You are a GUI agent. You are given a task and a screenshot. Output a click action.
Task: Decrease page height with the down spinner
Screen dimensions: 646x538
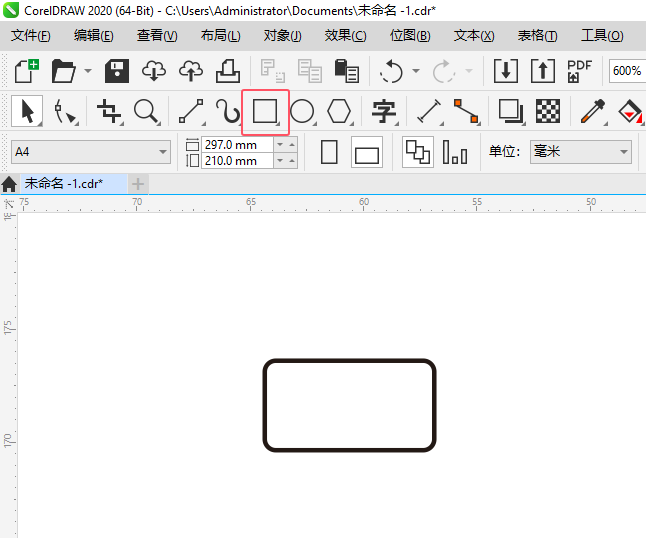280,161
